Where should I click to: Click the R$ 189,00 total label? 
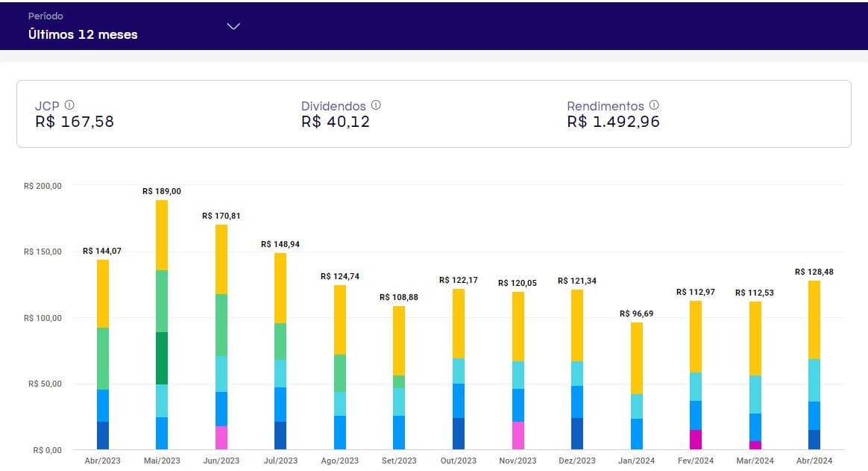pos(162,192)
